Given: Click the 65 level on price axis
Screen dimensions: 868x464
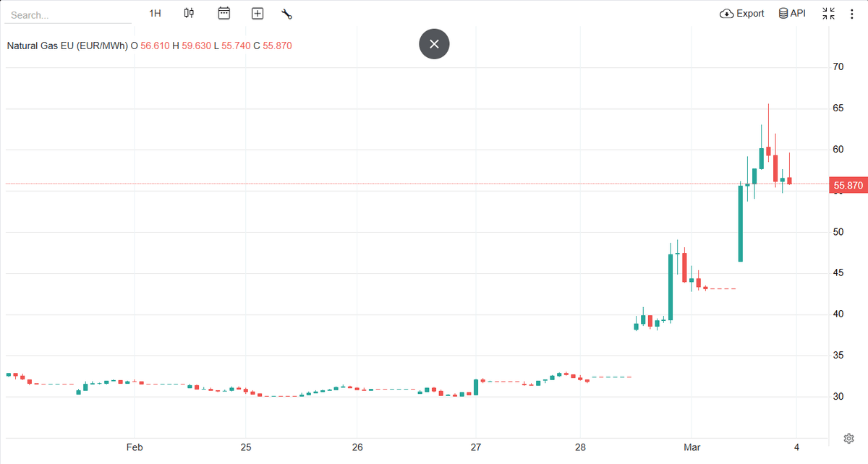Looking at the screenshot, I should (x=839, y=108).
